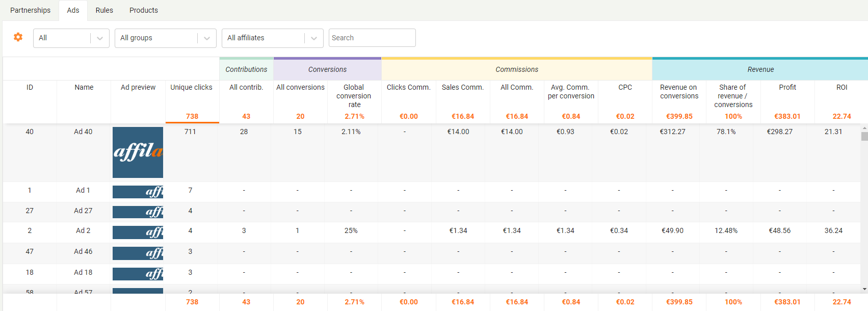Click the table scrollbar down arrow
This screenshot has height=311, width=868.
coord(864,289)
